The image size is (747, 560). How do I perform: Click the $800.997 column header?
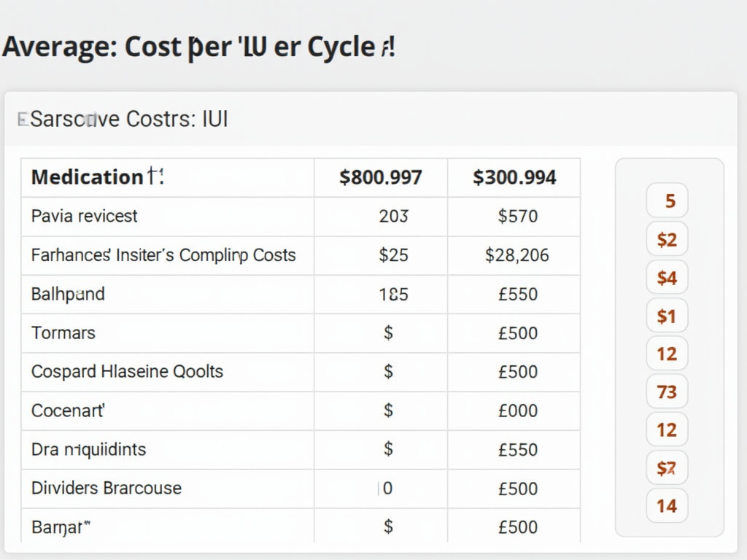[380, 177]
